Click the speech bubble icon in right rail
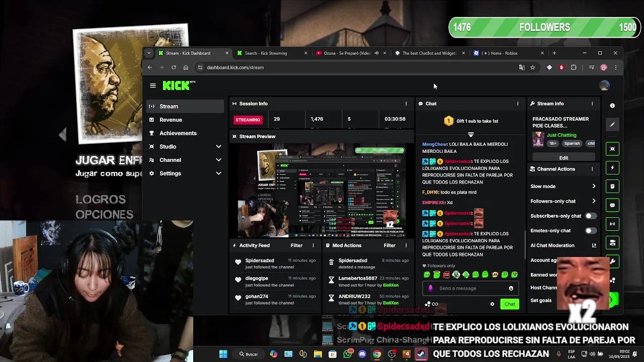Image resolution: width=644 pixels, height=362 pixels. (612, 205)
